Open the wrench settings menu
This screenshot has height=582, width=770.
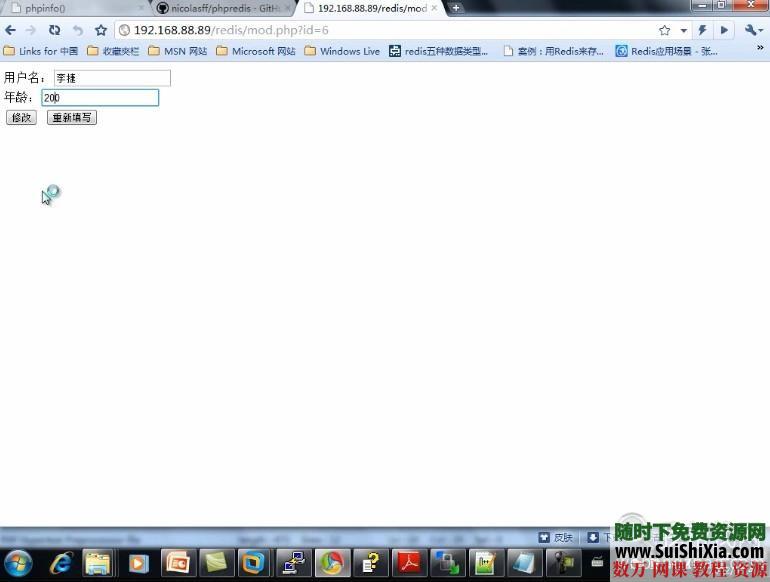[754, 30]
